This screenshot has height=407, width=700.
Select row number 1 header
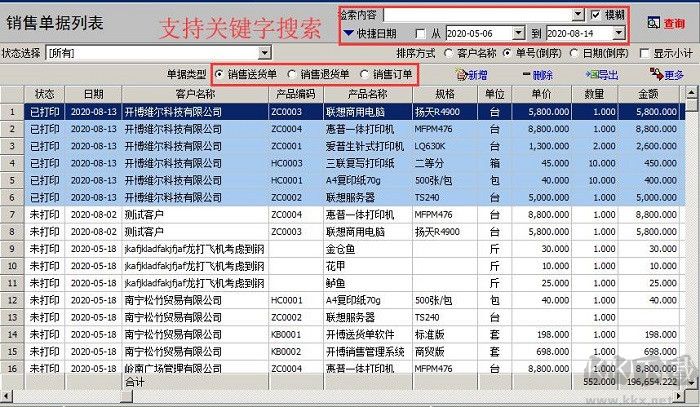[12, 112]
